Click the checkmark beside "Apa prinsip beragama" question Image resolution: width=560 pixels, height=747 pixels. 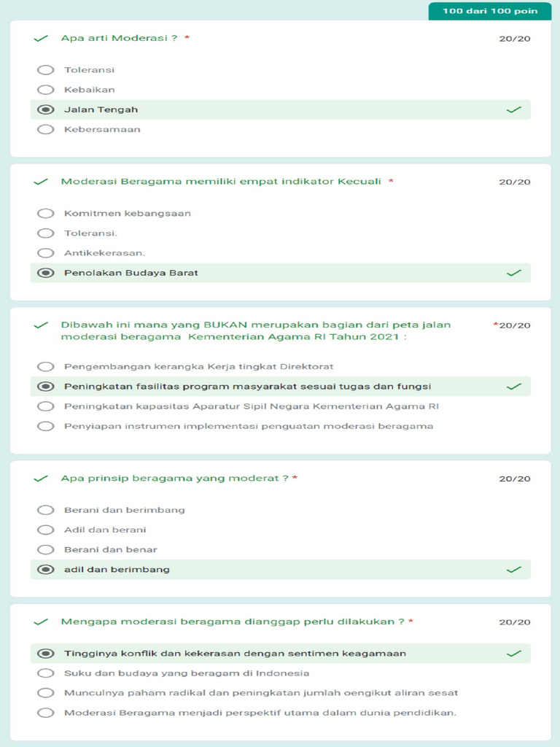point(41,479)
